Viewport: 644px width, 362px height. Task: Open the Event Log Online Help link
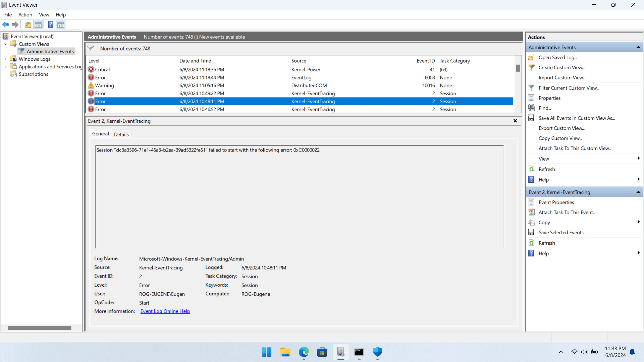pyautogui.click(x=165, y=311)
